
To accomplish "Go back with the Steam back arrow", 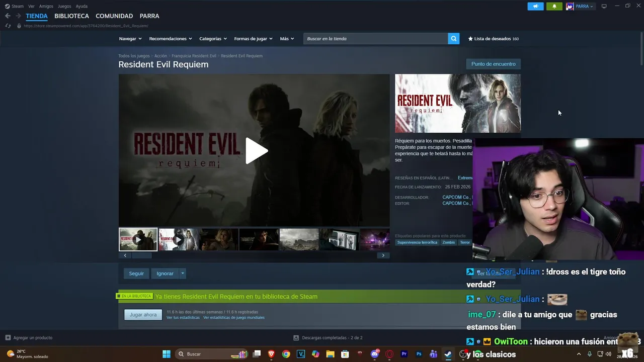I will (x=8, y=16).
